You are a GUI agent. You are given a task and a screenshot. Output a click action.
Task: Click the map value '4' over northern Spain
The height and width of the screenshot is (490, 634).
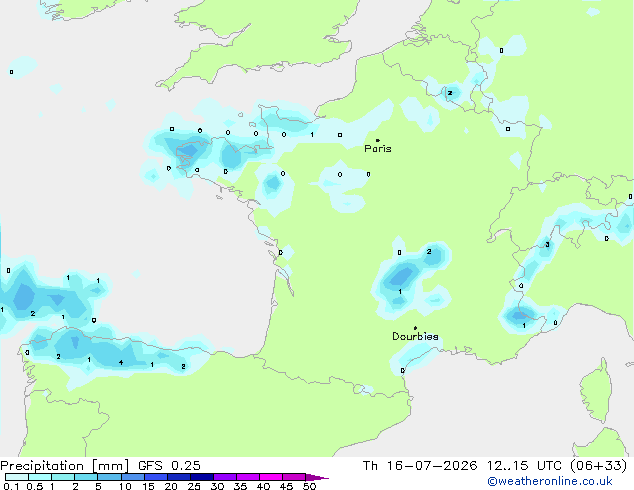121,363
